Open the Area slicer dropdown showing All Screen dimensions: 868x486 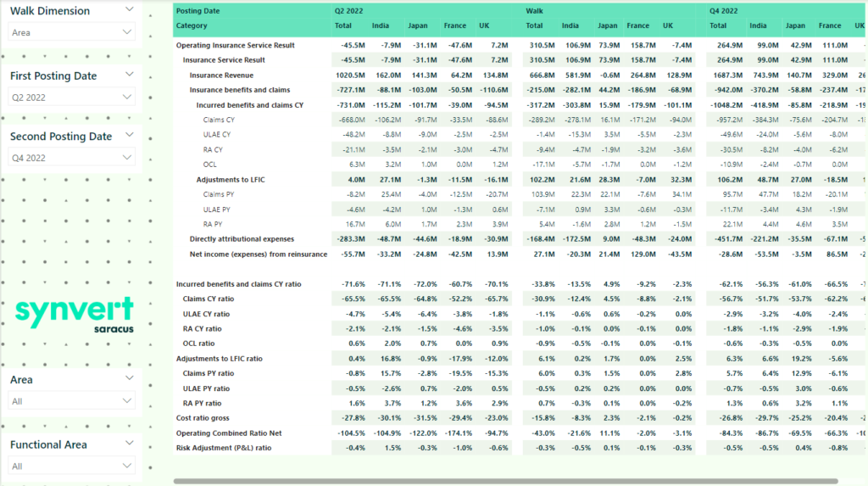[72, 400]
